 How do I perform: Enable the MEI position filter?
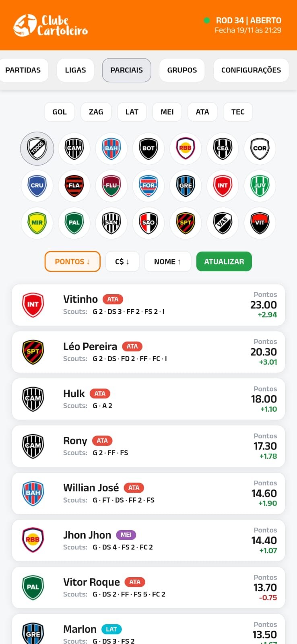click(x=167, y=112)
